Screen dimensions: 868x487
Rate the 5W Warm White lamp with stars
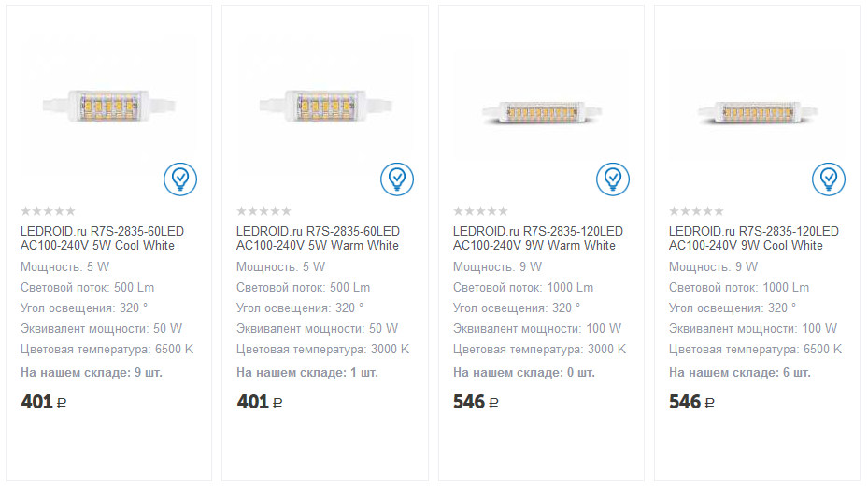tap(263, 211)
